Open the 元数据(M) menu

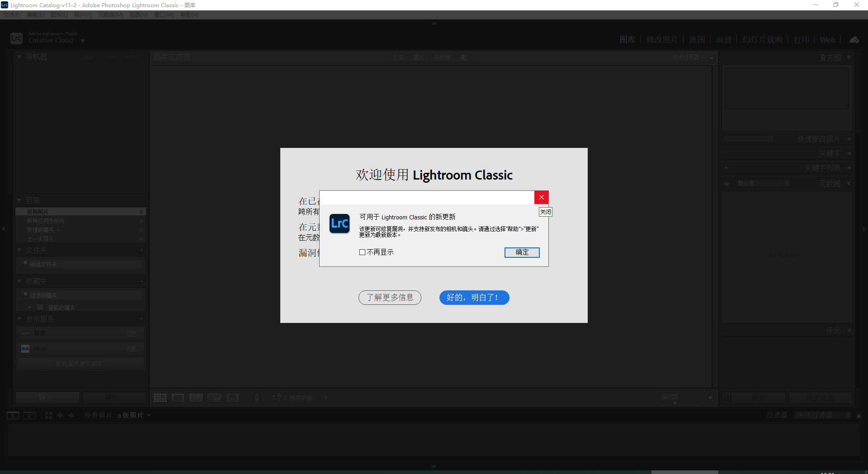tap(111, 15)
